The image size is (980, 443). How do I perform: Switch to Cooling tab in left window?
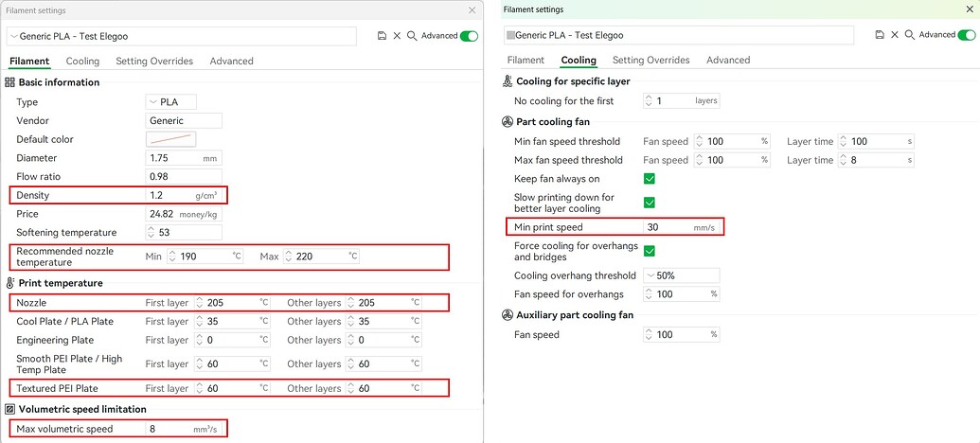[82, 62]
